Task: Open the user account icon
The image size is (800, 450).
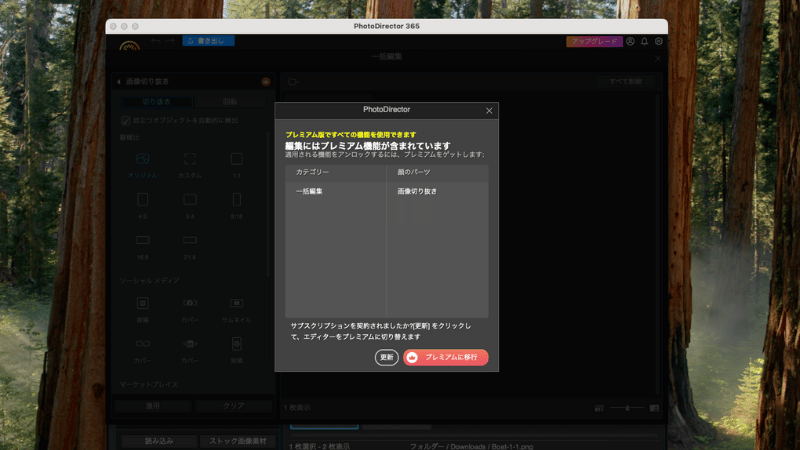Action: click(x=630, y=41)
